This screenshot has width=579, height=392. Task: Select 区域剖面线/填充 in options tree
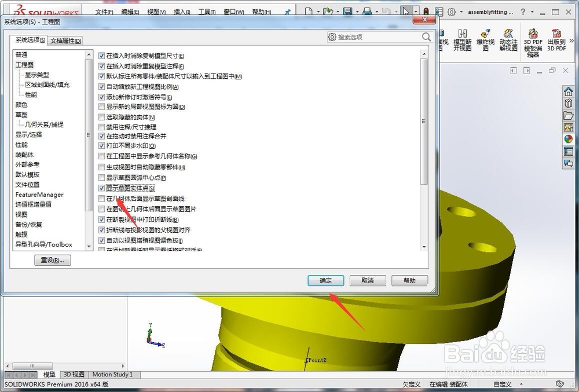point(47,85)
